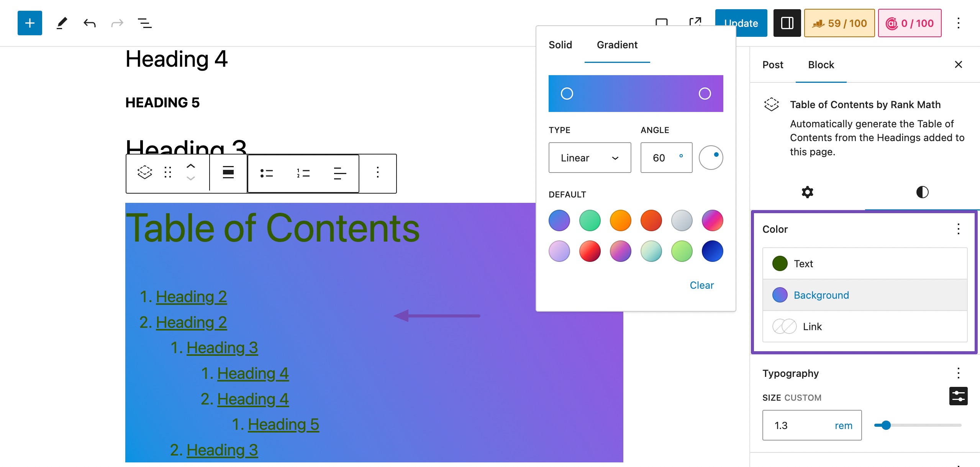This screenshot has width=980, height=467.
Task: Switch to the Styles half-circle icon panel
Action: (x=922, y=192)
